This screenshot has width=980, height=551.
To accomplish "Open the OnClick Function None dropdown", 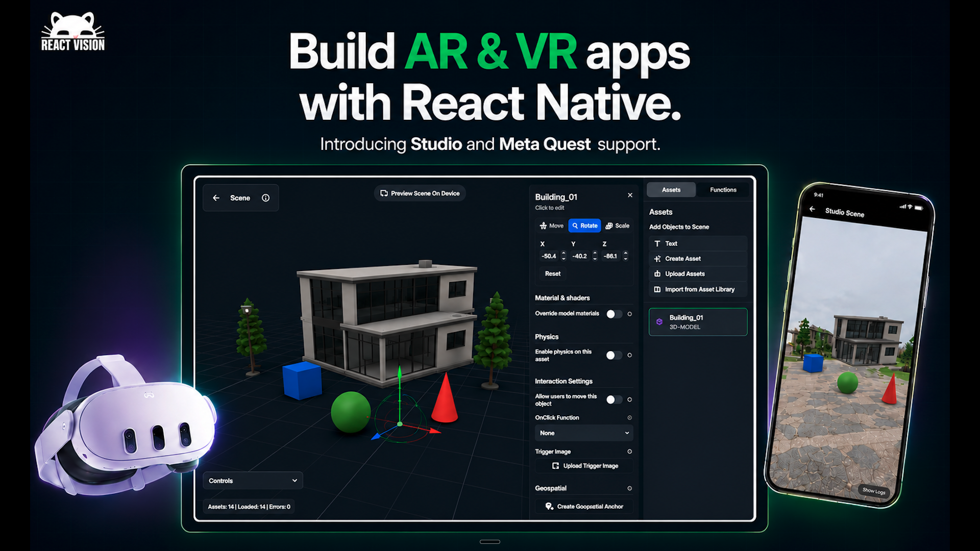I will [584, 433].
